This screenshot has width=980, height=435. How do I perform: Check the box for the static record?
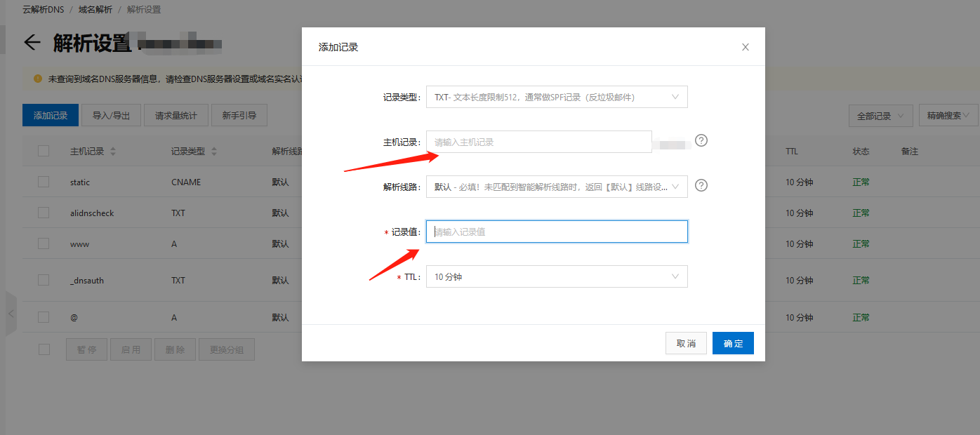click(44, 182)
